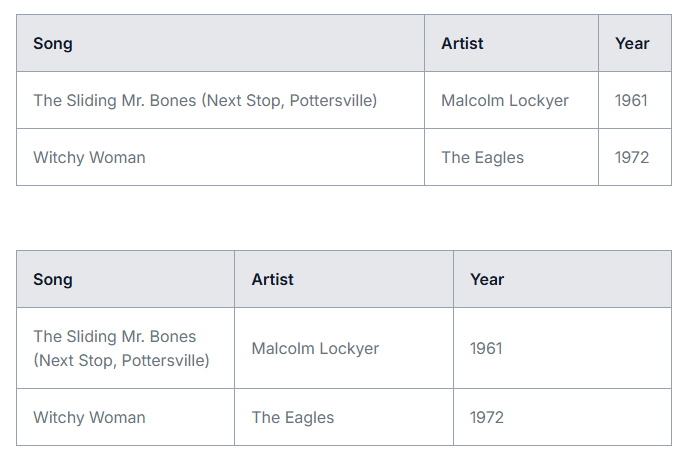The image size is (691, 458).
Task: Click the 1961 year cell in the top table
Action: point(635,100)
